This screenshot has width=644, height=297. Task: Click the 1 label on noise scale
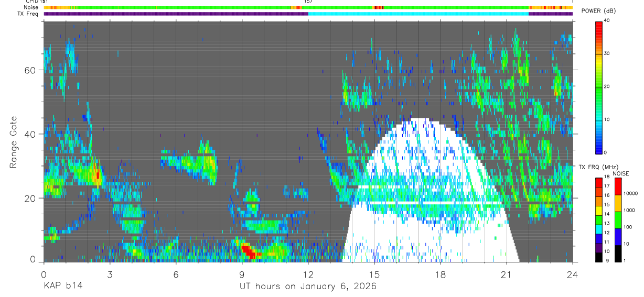point(625,261)
